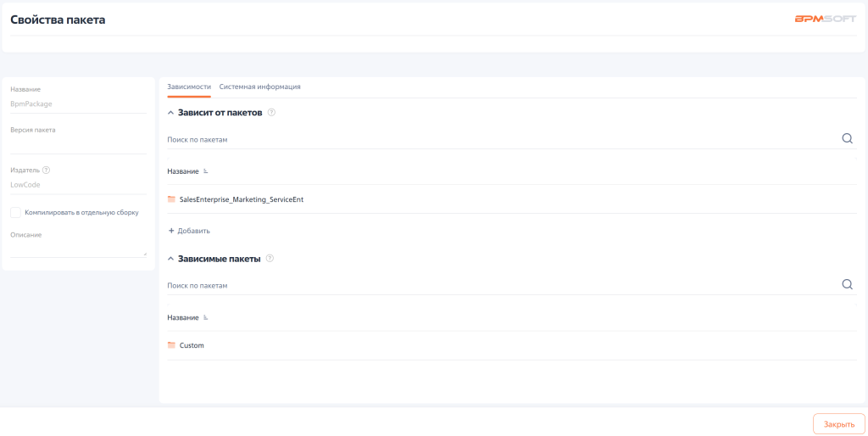The width and height of the screenshot is (868, 436).
Task: Enable Компилировать в отдельную сборку checkbox
Action: point(15,212)
